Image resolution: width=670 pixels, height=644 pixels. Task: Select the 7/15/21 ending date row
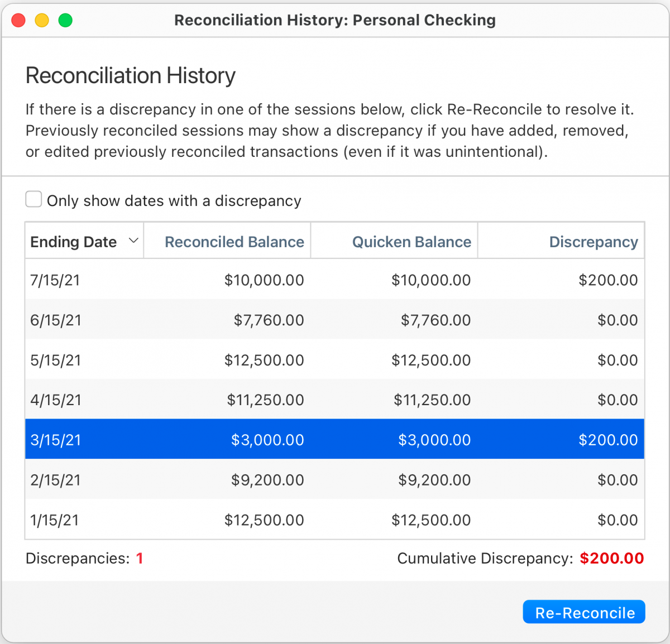point(335,280)
